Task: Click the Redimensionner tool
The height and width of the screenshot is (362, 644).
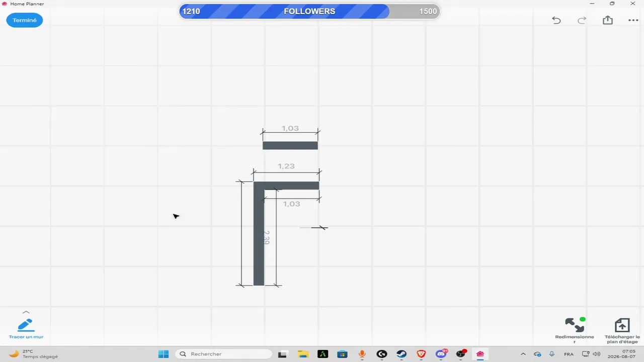Action: coord(575,330)
